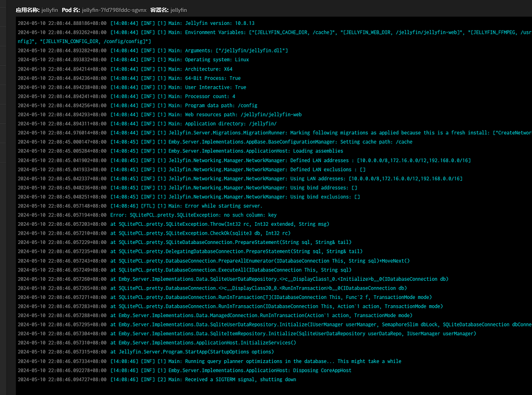Click the wrapped '[JELLYFIN_CONFIG_DIR, /config/config]' line

[85, 42]
